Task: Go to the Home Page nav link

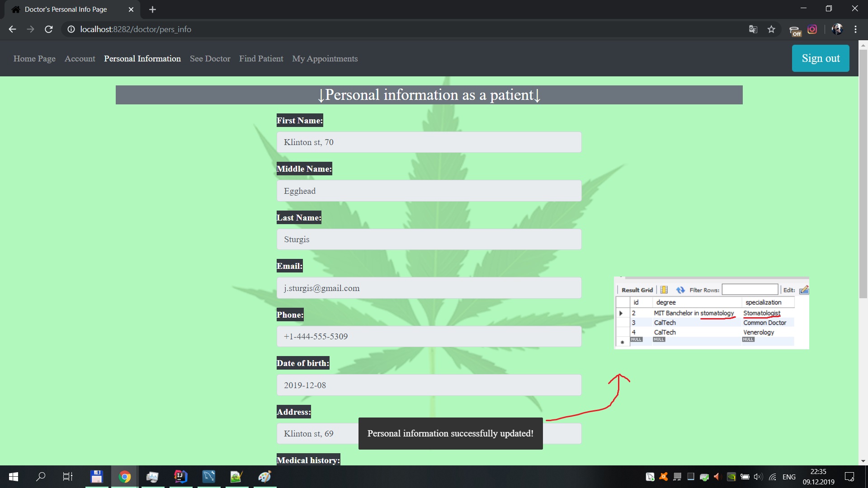Action: point(34,59)
